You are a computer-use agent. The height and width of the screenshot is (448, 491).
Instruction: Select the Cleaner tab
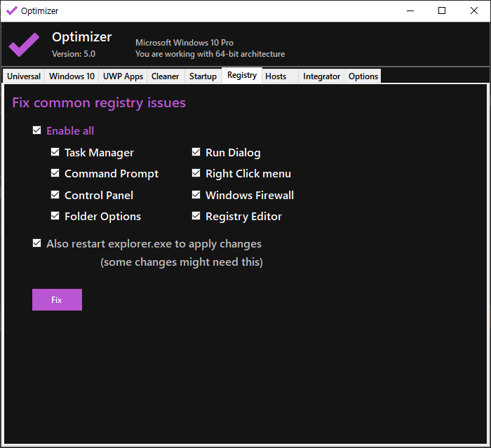pos(166,76)
